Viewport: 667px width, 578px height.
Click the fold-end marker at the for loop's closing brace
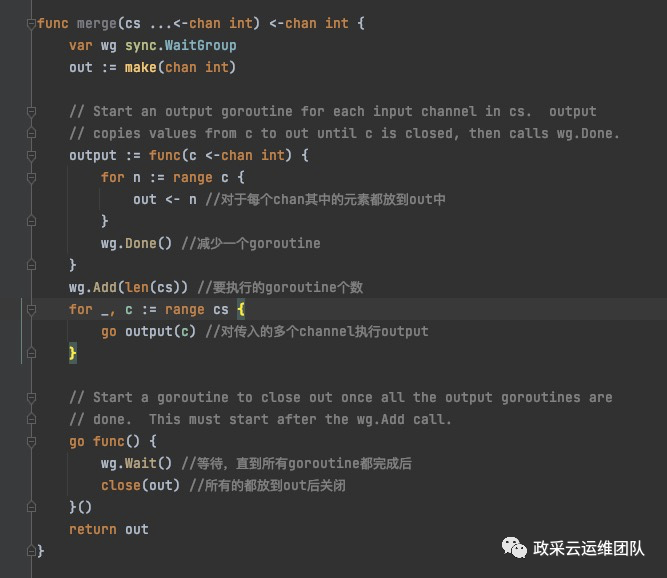point(31,353)
